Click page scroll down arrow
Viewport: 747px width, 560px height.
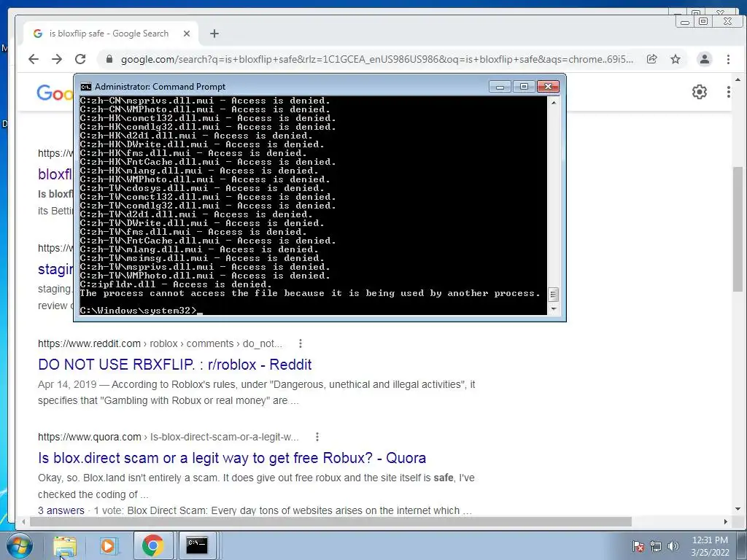[x=738, y=509]
